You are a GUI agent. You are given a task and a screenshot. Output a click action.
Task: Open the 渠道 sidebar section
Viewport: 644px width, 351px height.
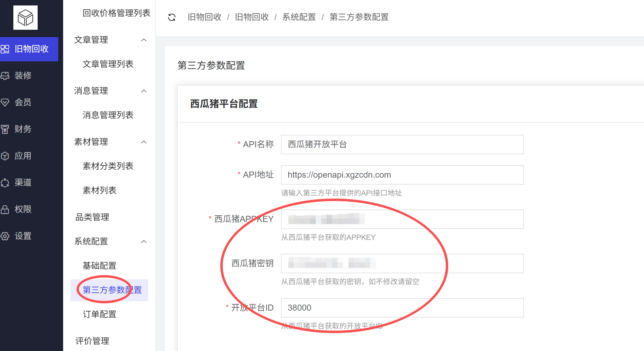click(x=23, y=182)
